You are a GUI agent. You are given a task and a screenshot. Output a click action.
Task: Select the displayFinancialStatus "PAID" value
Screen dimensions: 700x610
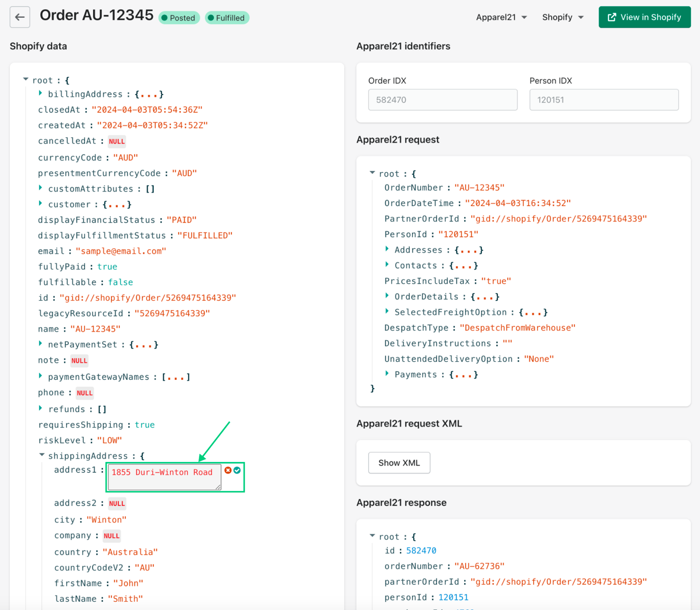click(181, 220)
